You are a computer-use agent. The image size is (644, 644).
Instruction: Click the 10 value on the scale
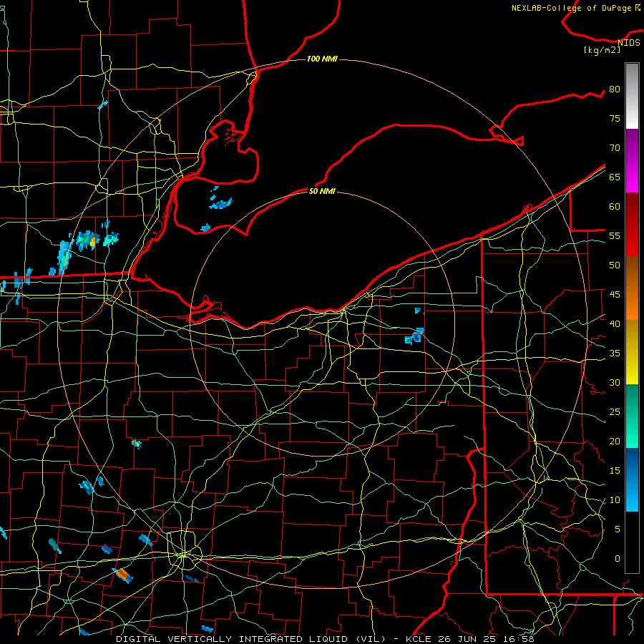click(x=615, y=500)
